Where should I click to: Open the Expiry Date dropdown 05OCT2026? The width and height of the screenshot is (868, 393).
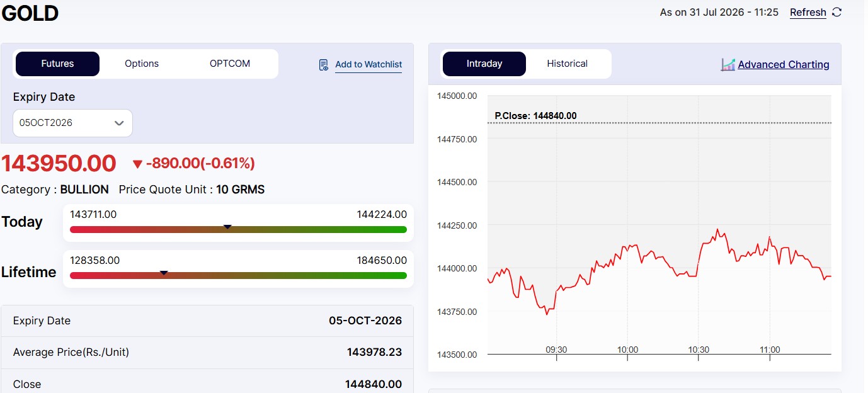pos(72,123)
